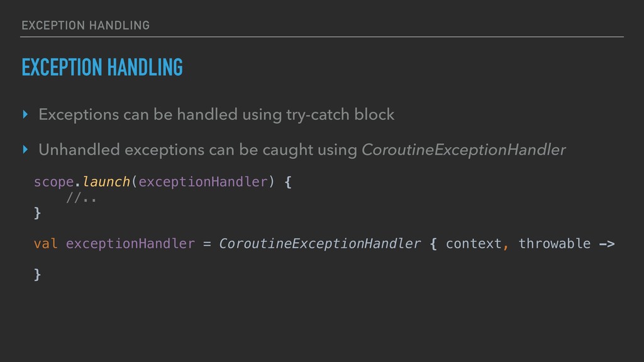Click the opening brace after launch call

coord(288,182)
